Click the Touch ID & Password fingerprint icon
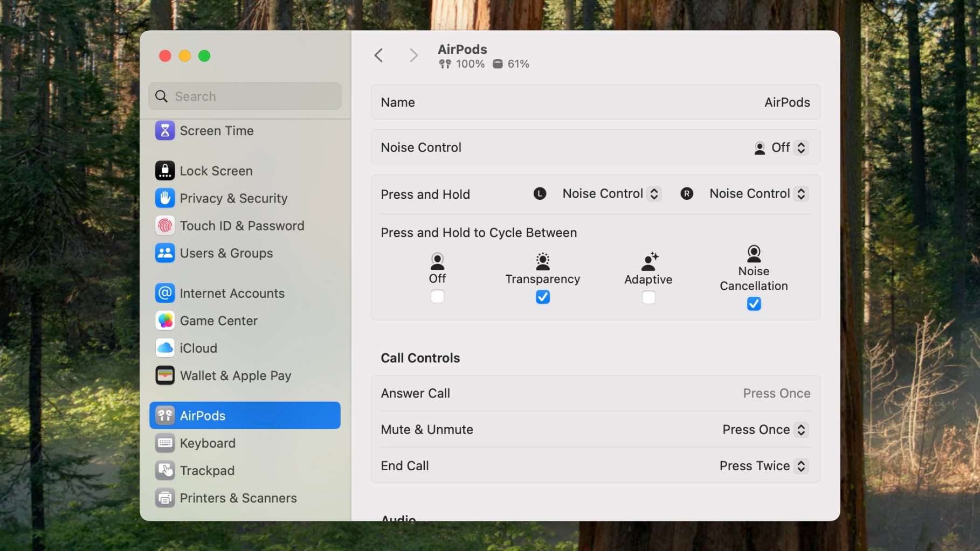Image resolution: width=980 pixels, height=551 pixels. coord(165,226)
